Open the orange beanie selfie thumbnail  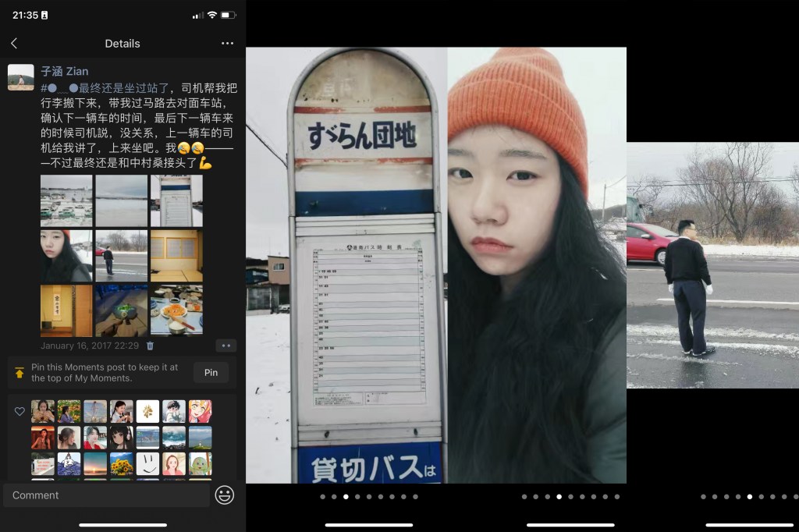click(66, 256)
